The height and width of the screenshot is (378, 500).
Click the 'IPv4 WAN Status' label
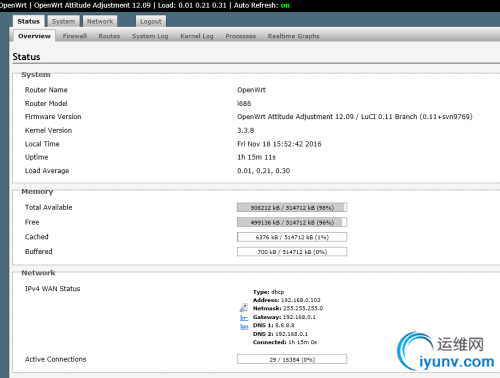pyautogui.click(x=53, y=289)
